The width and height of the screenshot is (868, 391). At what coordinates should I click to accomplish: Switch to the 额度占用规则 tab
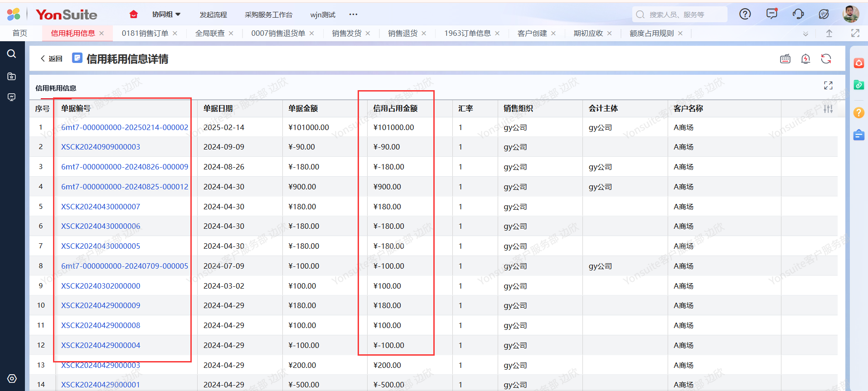651,34
